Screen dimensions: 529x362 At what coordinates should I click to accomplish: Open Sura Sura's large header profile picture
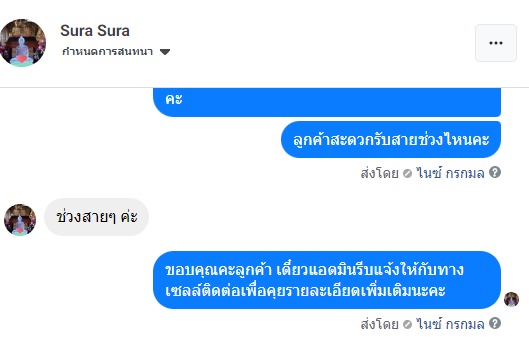point(22,43)
